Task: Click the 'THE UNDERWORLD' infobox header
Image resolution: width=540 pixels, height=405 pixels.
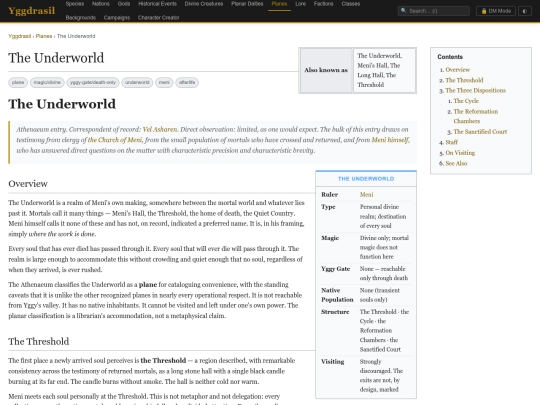Action: (366, 179)
